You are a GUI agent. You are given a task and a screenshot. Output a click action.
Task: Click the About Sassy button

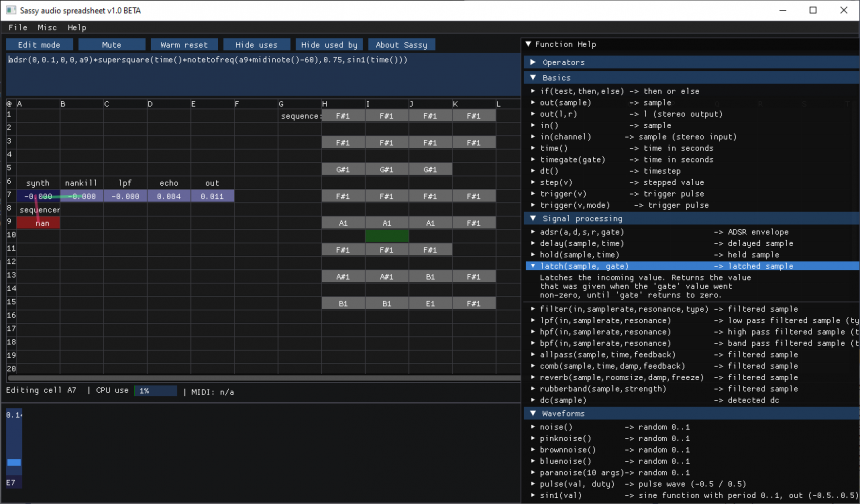pyautogui.click(x=401, y=45)
